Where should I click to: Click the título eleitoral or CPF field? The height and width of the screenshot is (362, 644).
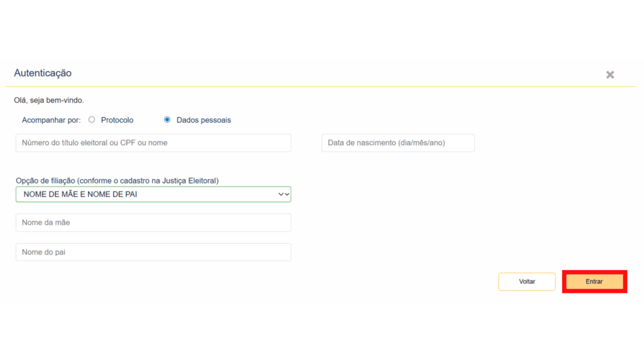tap(153, 143)
